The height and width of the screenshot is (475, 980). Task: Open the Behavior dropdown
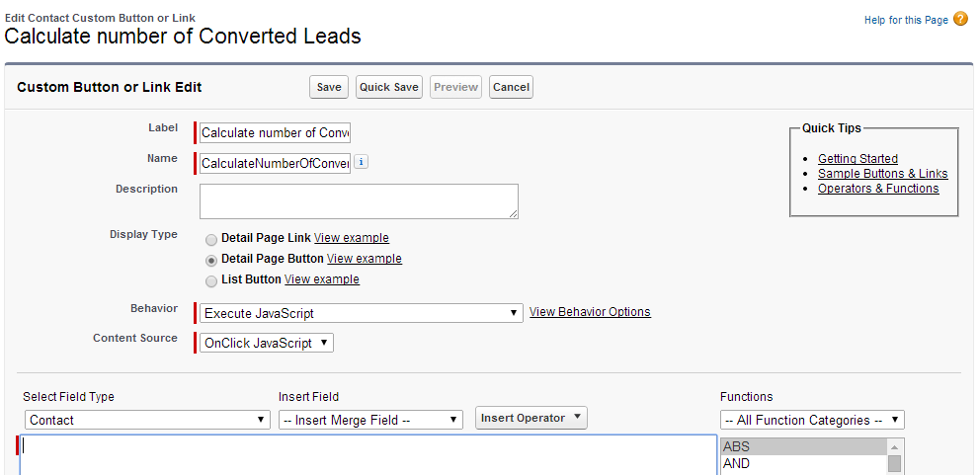[x=362, y=313]
